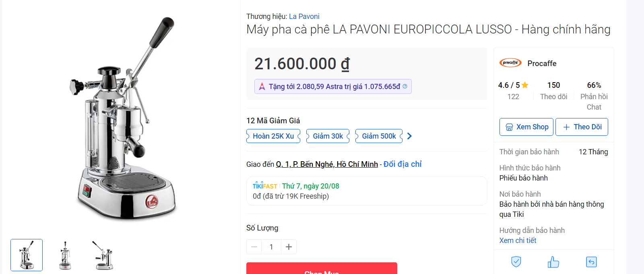Open the La Pavoni brand link

[304, 17]
